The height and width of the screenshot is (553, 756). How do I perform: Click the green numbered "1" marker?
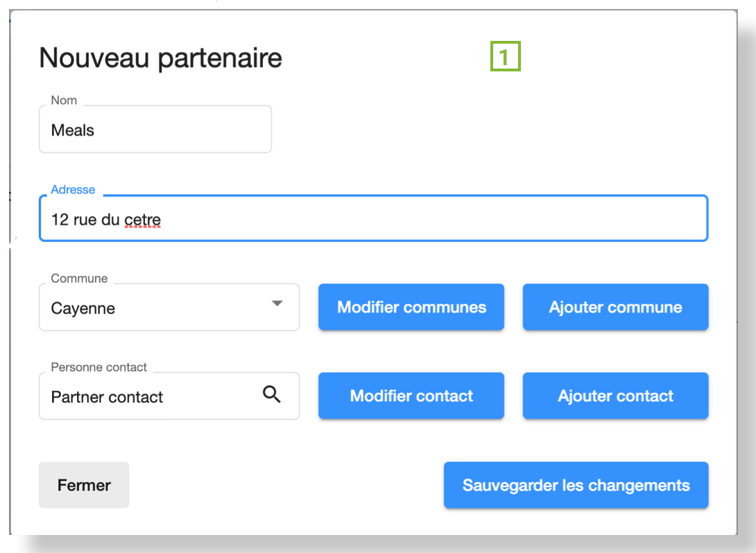tap(506, 57)
